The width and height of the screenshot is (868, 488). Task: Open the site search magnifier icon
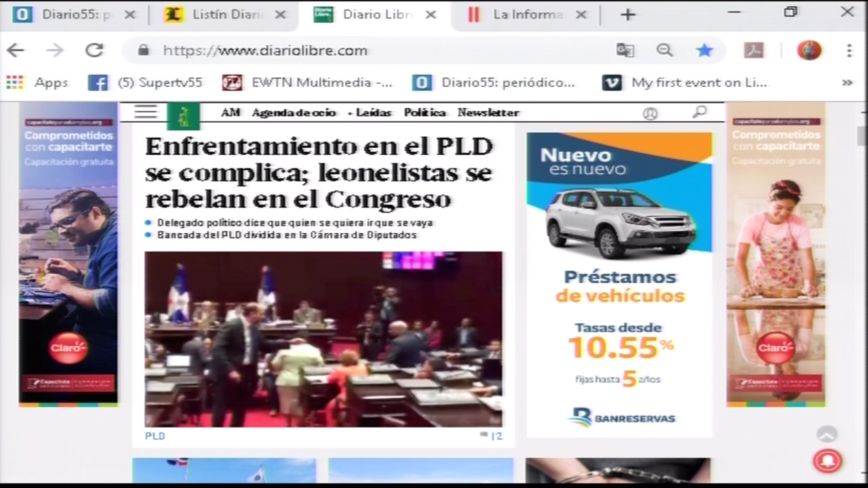point(699,112)
